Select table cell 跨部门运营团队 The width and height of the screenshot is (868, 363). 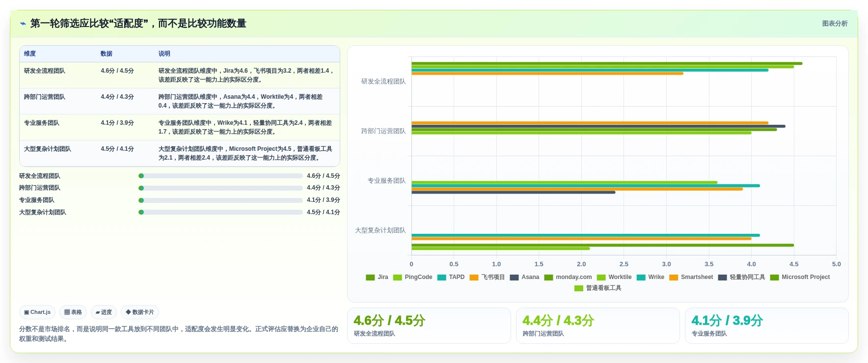45,97
